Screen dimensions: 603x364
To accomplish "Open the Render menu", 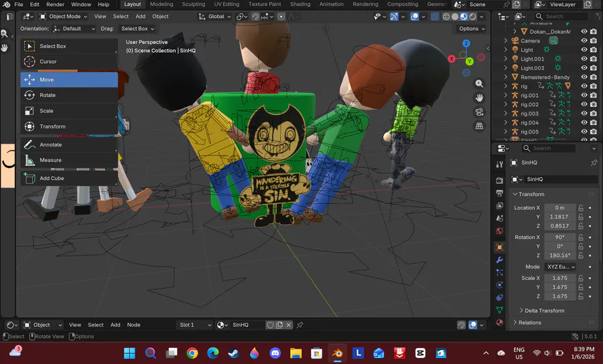I will tap(56, 5).
